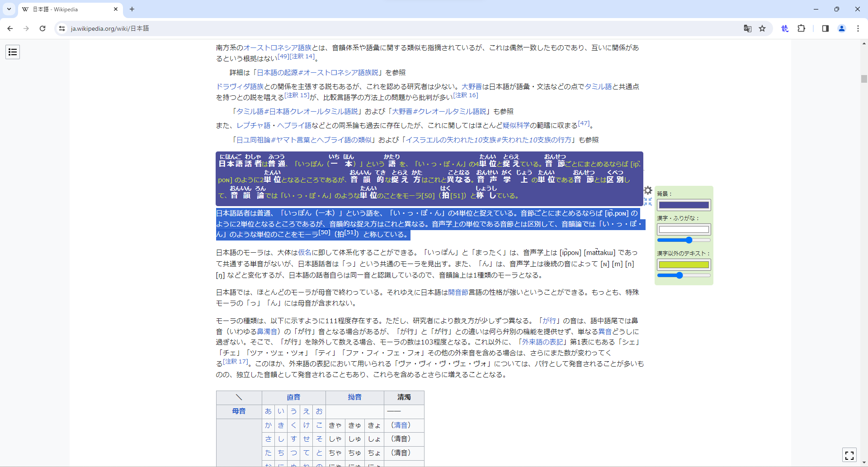
Task: Adjust the 漢字以外のテキスト slider
Action: (x=679, y=275)
